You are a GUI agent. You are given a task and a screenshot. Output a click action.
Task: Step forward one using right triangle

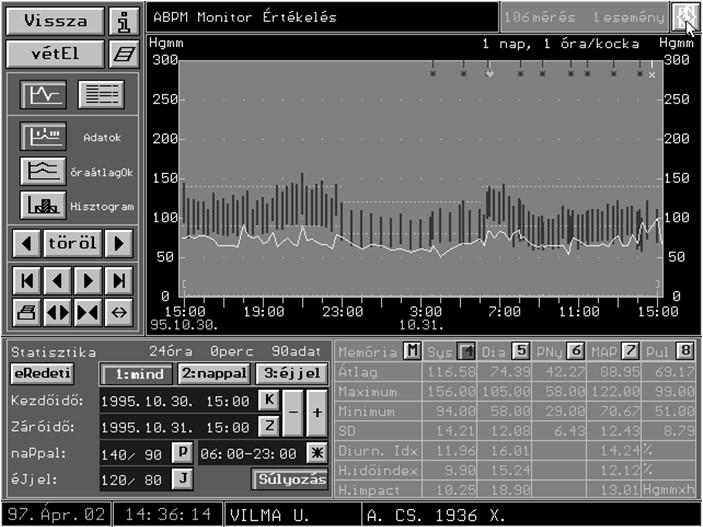tap(88, 281)
